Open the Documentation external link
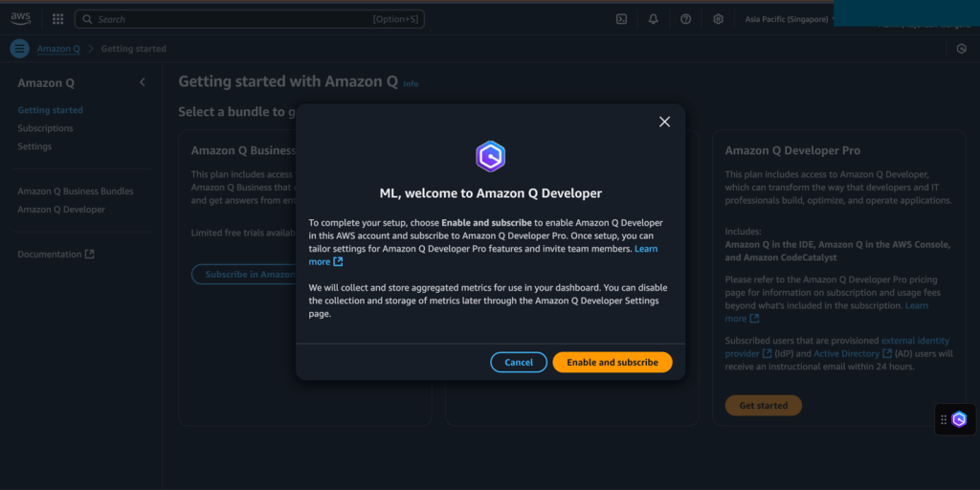The height and width of the screenshot is (490, 980). point(56,255)
